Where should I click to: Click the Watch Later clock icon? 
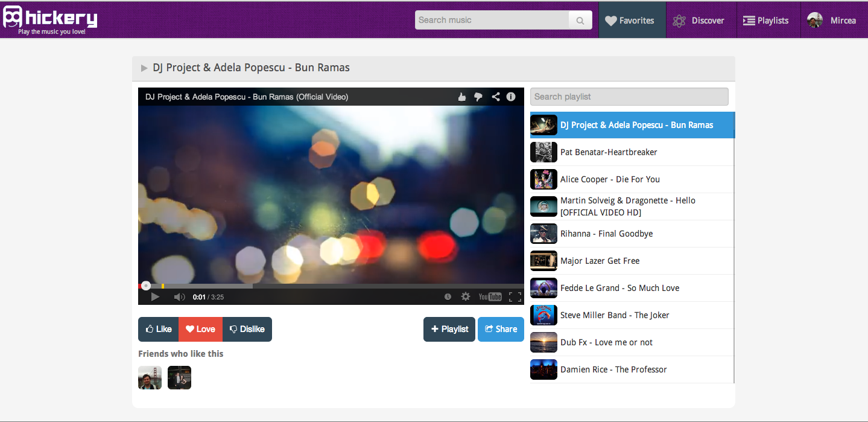tap(448, 296)
